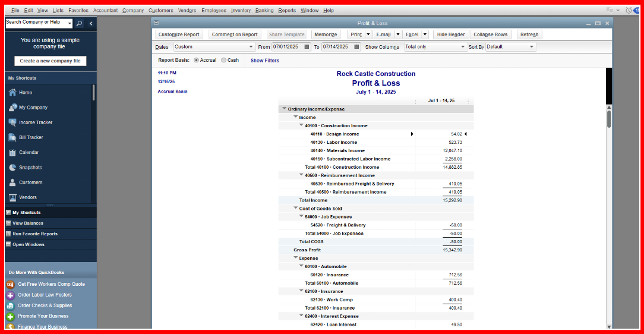Click Order Checks & Supplies icon
Image resolution: width=644 pixels, height=334 pixels.
[x=10, y=305]
